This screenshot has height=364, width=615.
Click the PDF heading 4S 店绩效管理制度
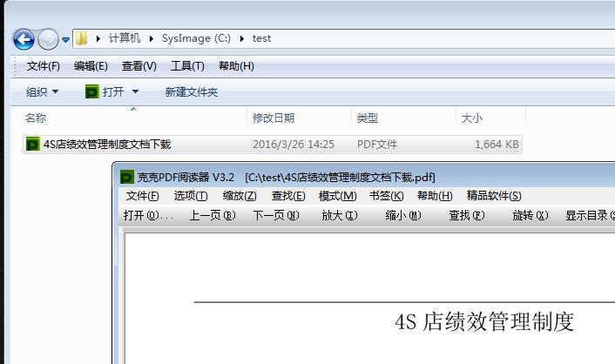(x=484, y=322)
